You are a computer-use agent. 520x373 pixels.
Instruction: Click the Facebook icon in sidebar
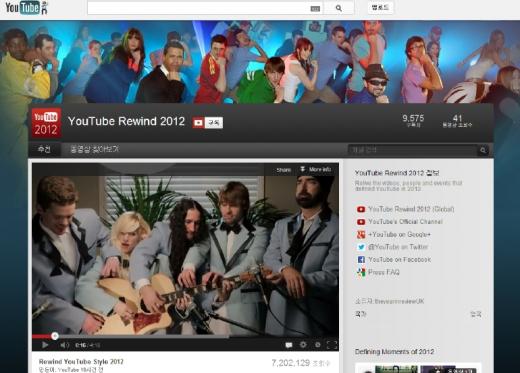pos(361,260)
